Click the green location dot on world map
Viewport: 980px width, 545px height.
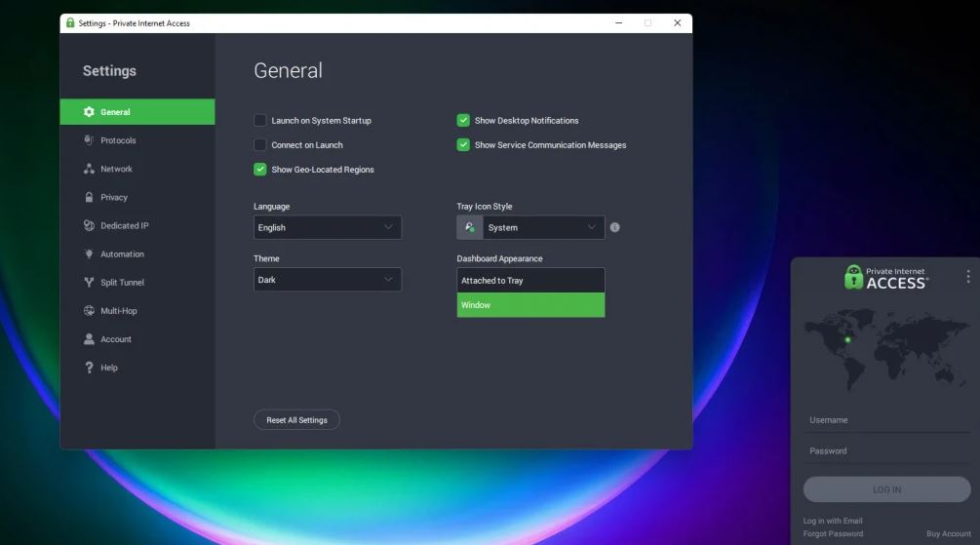pyautogui.click(x=847, y=340)
